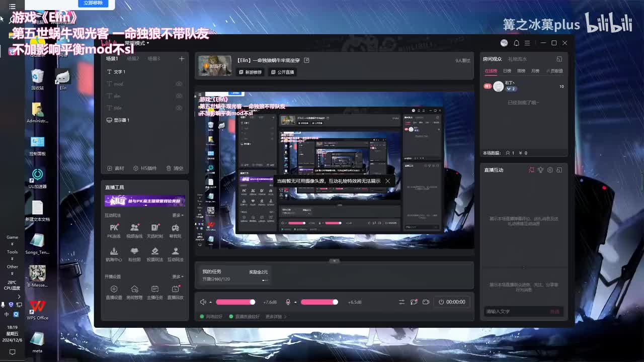Add a new scene with the plus icon
This screenshot has width=644, height=362.
tap(182, 59)
